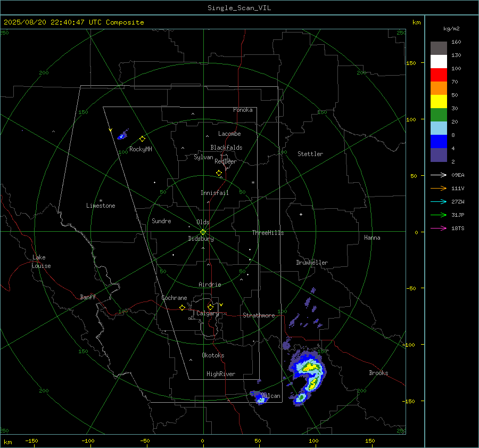The image size is (479, 448).
Task: Click the yellow diamond marker under Cochrane
Action: 182,308
